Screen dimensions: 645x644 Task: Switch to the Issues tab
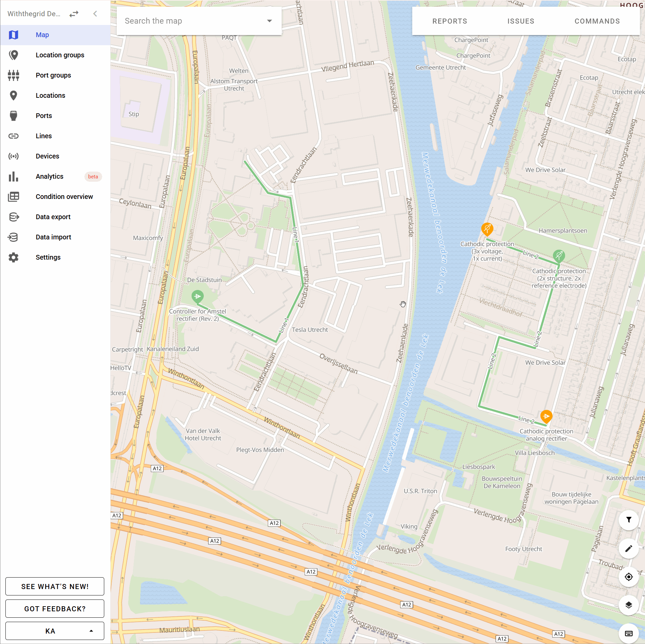tap(521, 21)
